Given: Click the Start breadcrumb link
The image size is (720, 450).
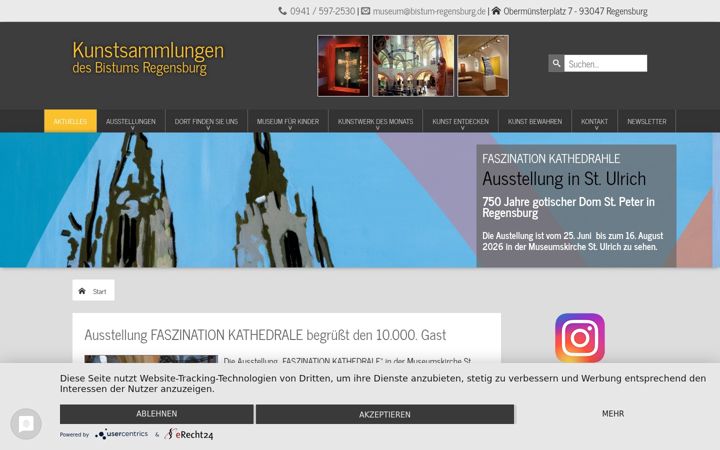Looking at the screenshot, I should point(99,292).
